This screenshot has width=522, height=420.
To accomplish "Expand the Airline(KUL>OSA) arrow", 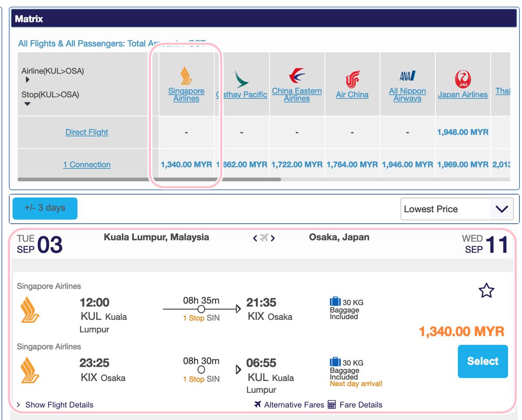I will pyautogui.click(x=27, y=80).
